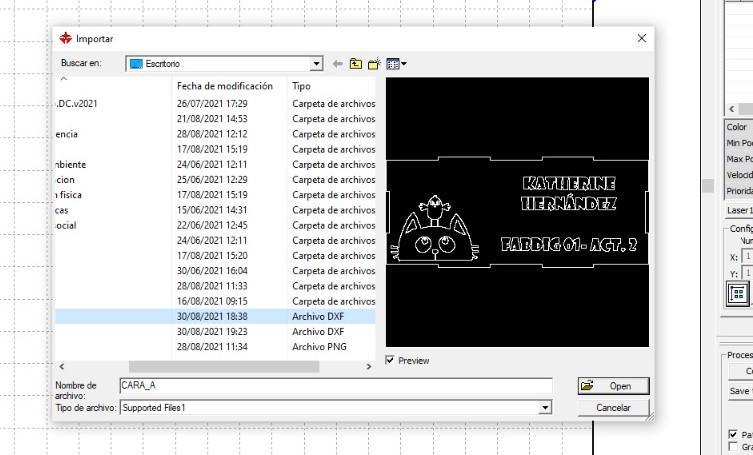This screenshot has height=455, width=753.
Task: Open the view menu icon
Action: point(396,64)
